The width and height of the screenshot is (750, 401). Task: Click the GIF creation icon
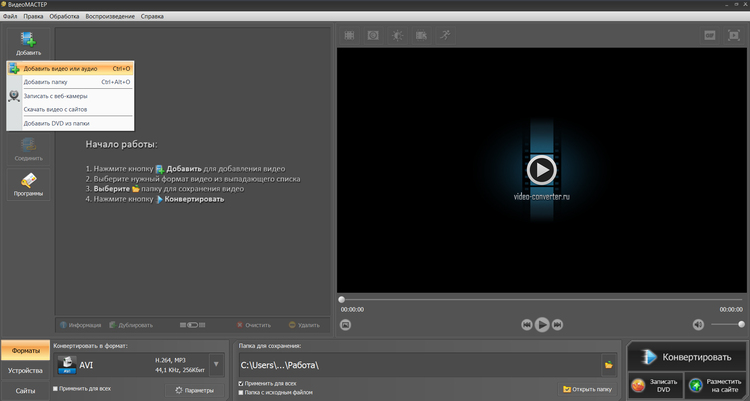pos(710,35)
